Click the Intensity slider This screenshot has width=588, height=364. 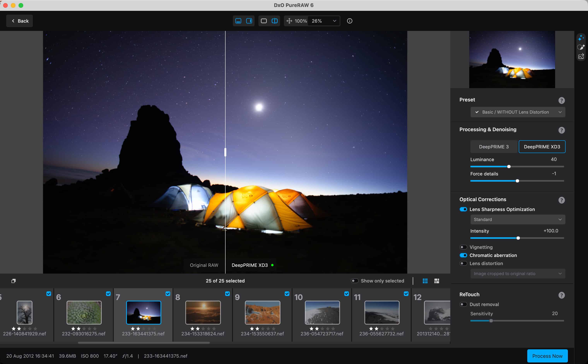point(517,238)
